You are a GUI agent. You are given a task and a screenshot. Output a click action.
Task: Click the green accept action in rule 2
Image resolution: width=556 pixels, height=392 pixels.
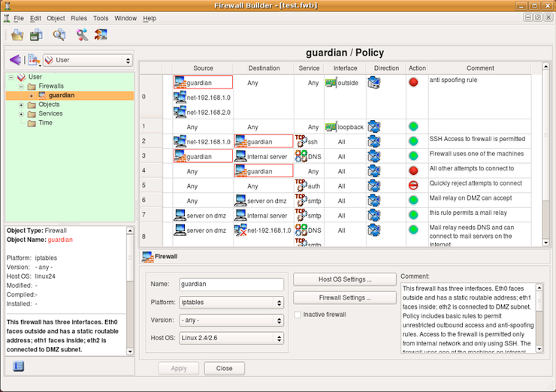point(413,141)
